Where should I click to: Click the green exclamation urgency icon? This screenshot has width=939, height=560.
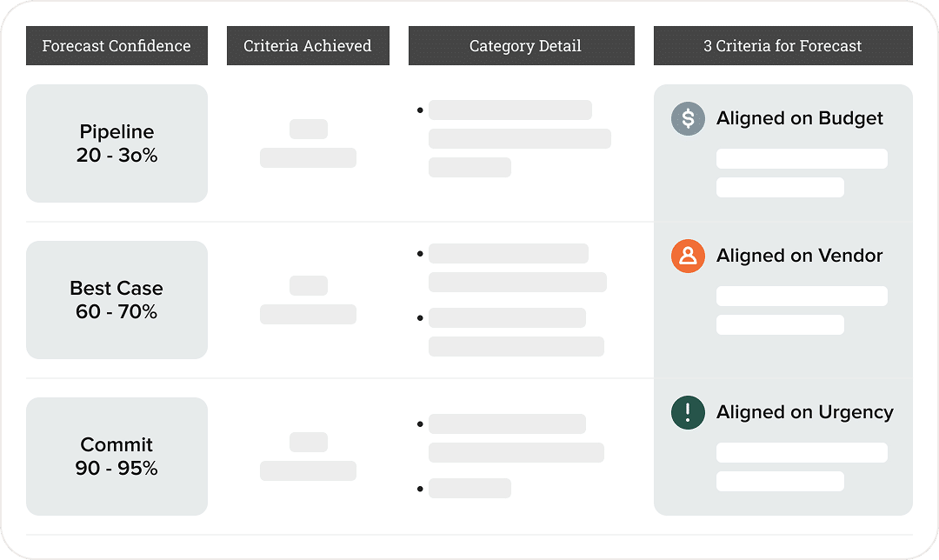(688, 413)
